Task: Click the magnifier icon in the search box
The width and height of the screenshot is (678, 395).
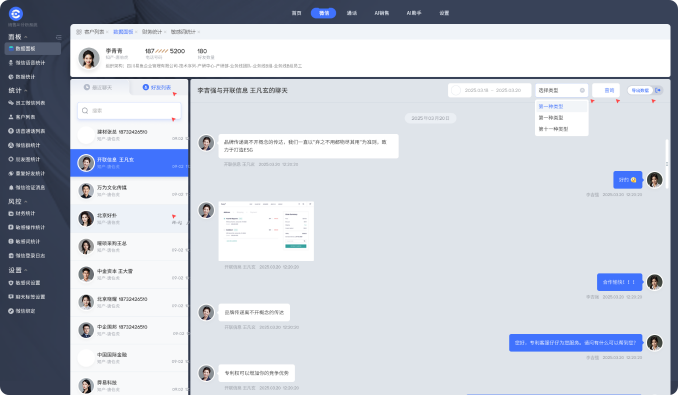Action: pos(85,111)
